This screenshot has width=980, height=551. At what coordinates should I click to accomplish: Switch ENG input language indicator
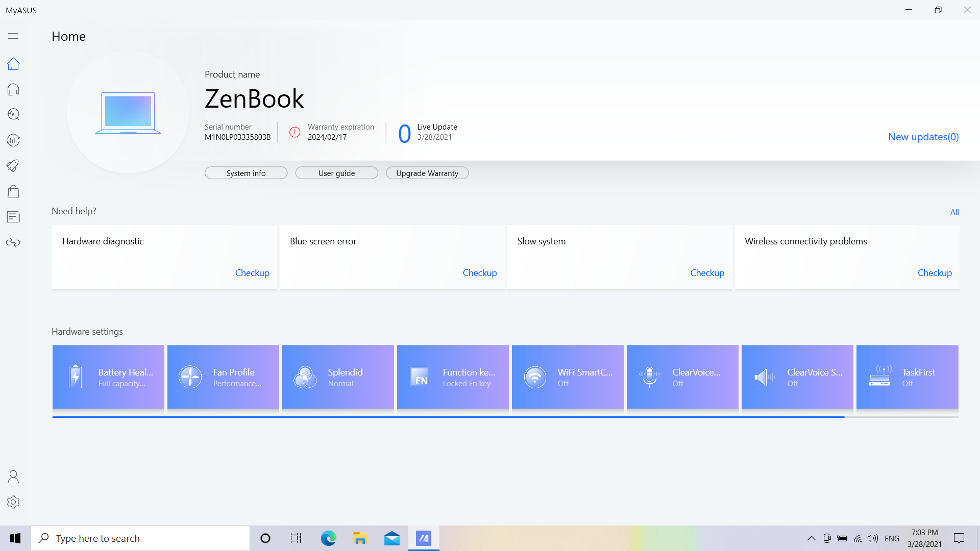pos(892,538)
